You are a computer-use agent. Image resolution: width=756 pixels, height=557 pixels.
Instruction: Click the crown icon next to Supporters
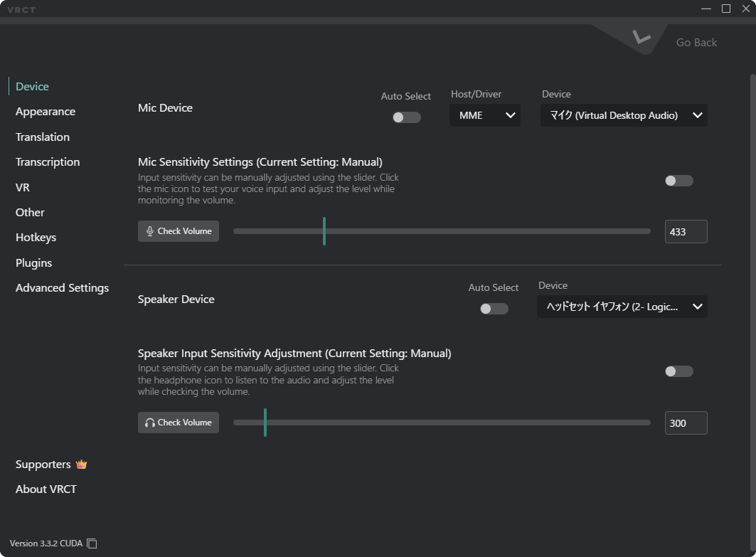point(81,464)
